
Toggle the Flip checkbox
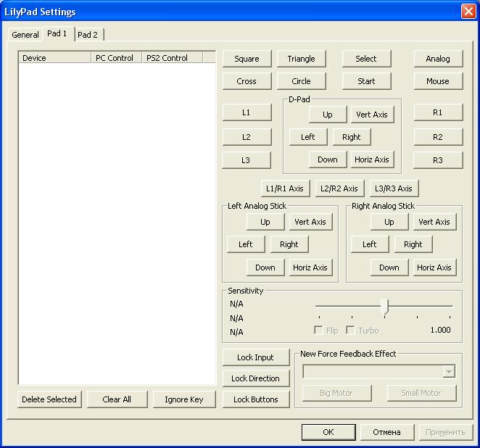pyautogui.click(x=318, y=331)
